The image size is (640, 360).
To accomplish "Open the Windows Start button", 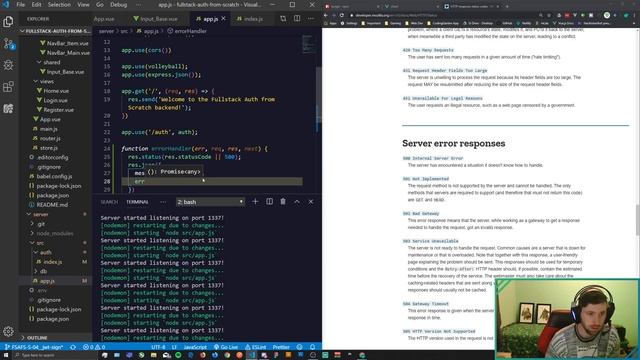I will [6, 355].
